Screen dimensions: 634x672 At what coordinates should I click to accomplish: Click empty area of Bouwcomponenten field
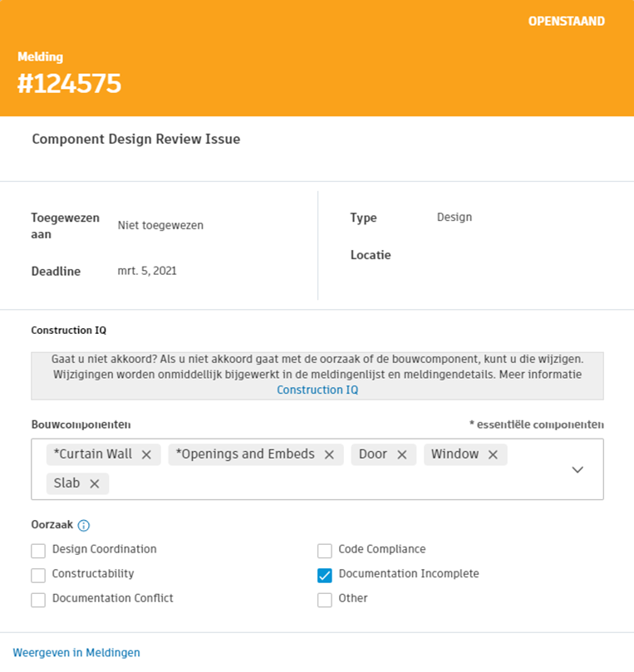pyautogui.click(x=332, y=483)
